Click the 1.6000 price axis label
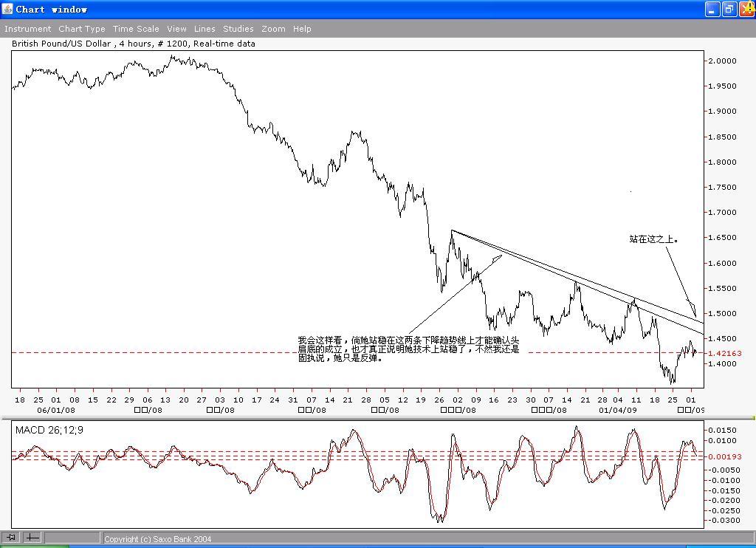Screen dimensions: 756x548 722,264
